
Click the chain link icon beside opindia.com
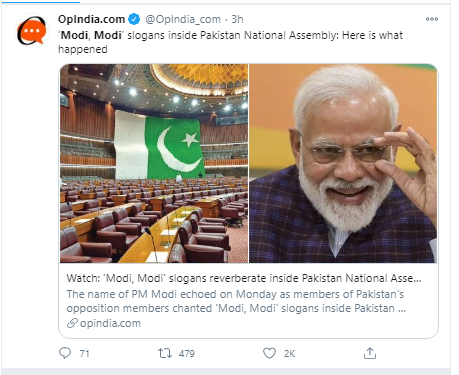click(72, 323)
